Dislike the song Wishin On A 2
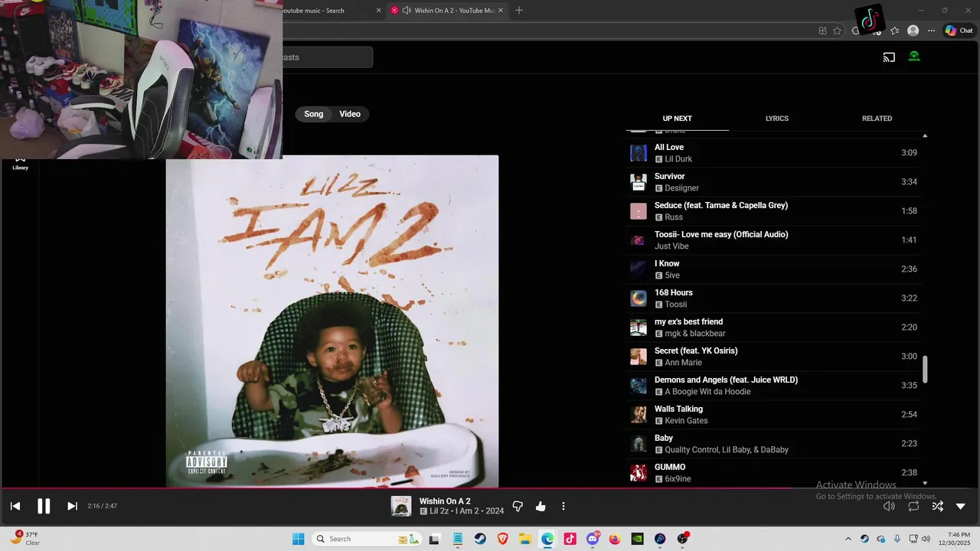The image size is (980, 551). pyautogui.click(x=518, y=506)
